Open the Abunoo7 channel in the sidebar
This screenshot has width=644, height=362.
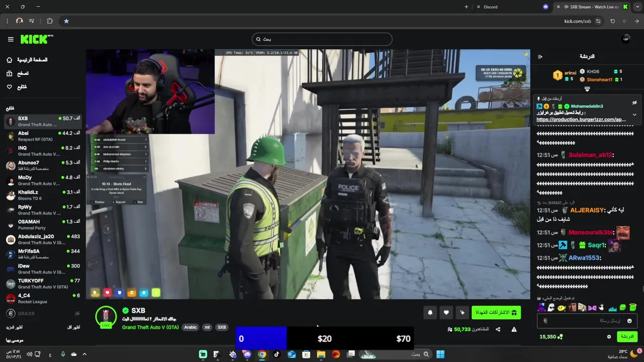[43, 165]
